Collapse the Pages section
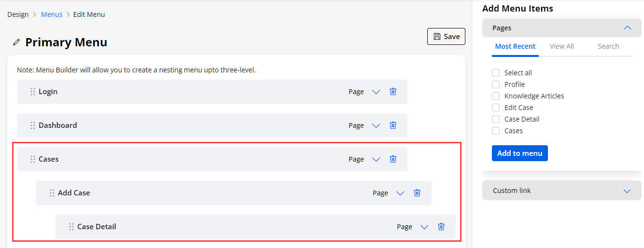The height and width of the screenshot is (248, 644). (627, 28)
